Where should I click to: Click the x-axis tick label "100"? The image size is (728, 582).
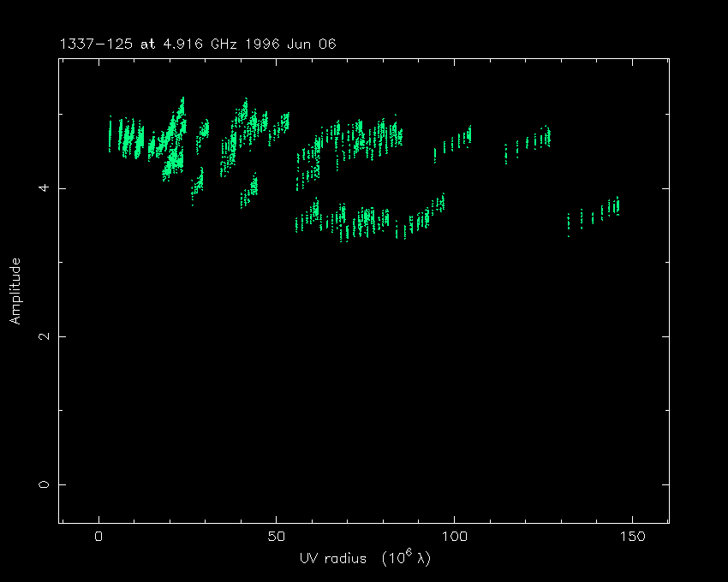click(454, 537)
